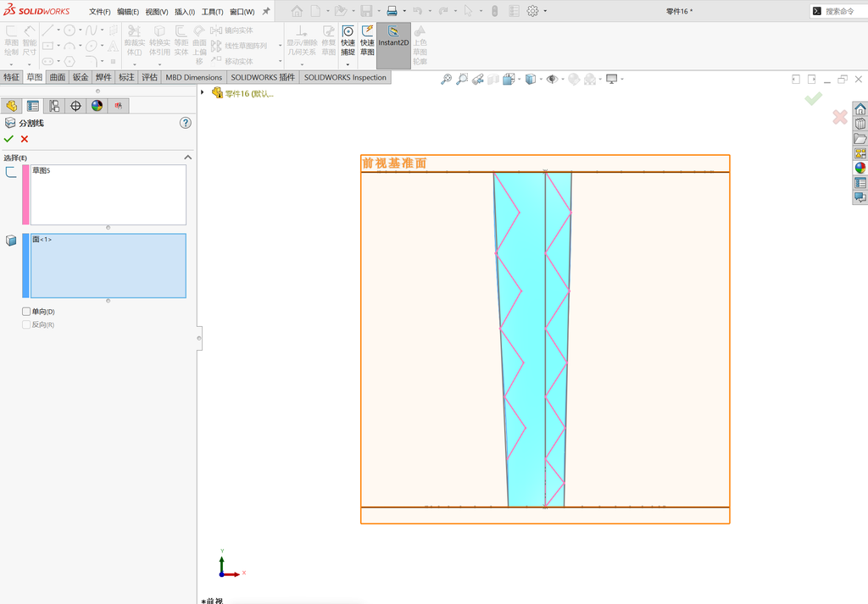The image size is (868, 604).
Task: Switch to the 焊件 ribbon tab
Action: (x=103, y=77)
